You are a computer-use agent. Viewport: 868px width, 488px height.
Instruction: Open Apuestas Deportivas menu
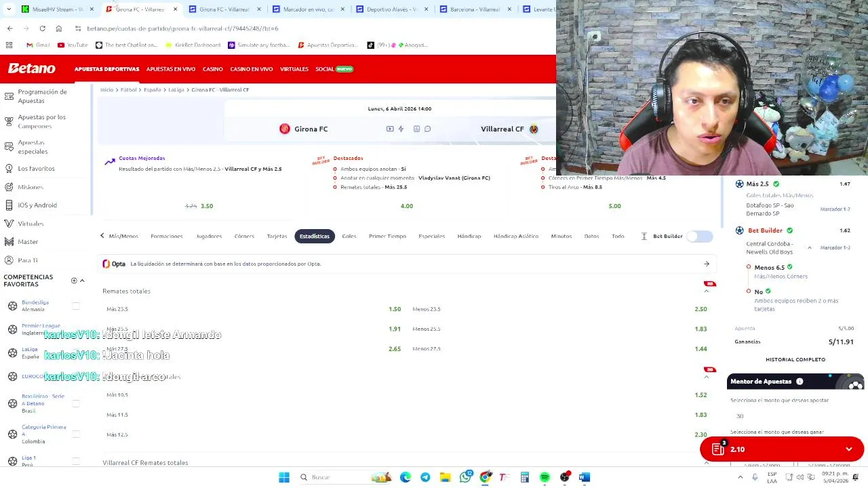point(106,69)
